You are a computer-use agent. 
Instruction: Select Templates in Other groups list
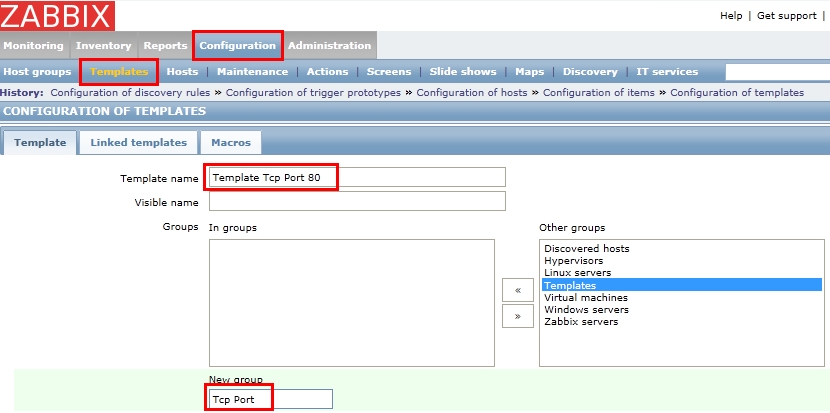coord(682,285)
